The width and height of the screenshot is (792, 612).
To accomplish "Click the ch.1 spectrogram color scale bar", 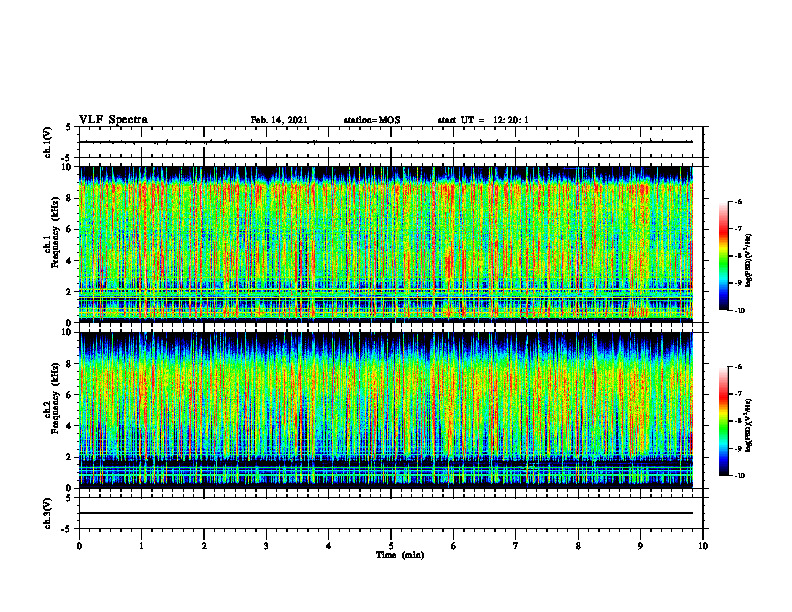I will click(x=723, y=256).
